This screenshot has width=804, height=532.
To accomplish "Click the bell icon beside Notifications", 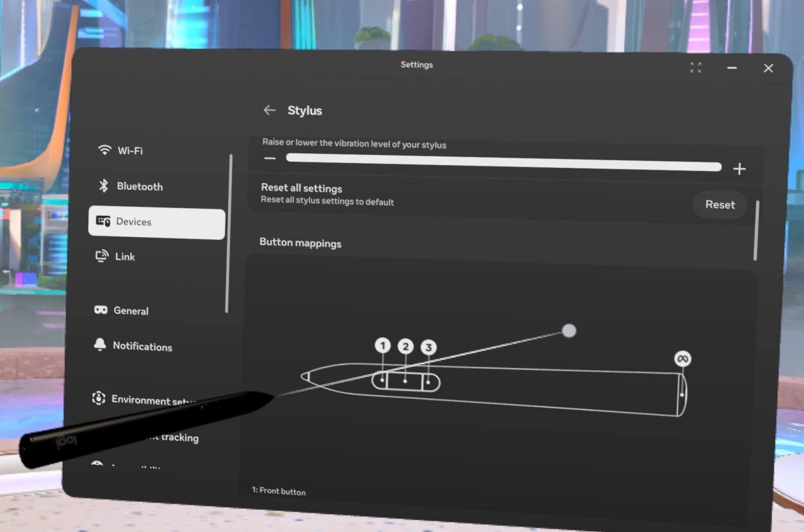I will tap(100, 345).
